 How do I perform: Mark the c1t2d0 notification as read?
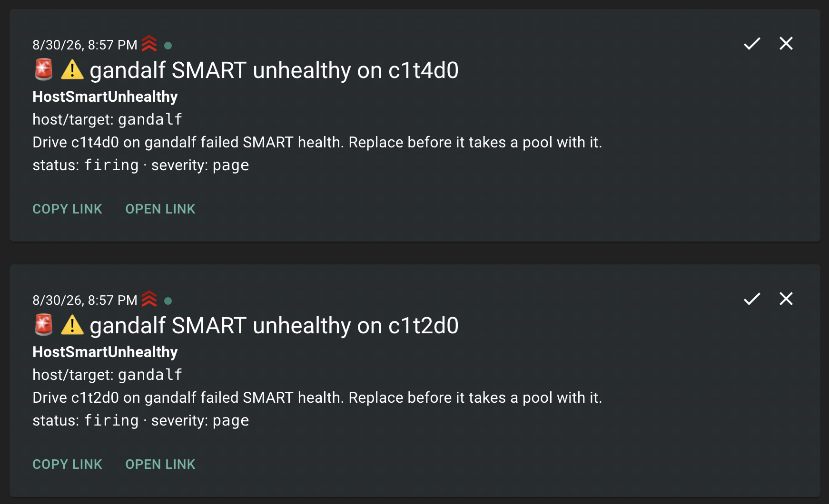click(x=752, y=299)
